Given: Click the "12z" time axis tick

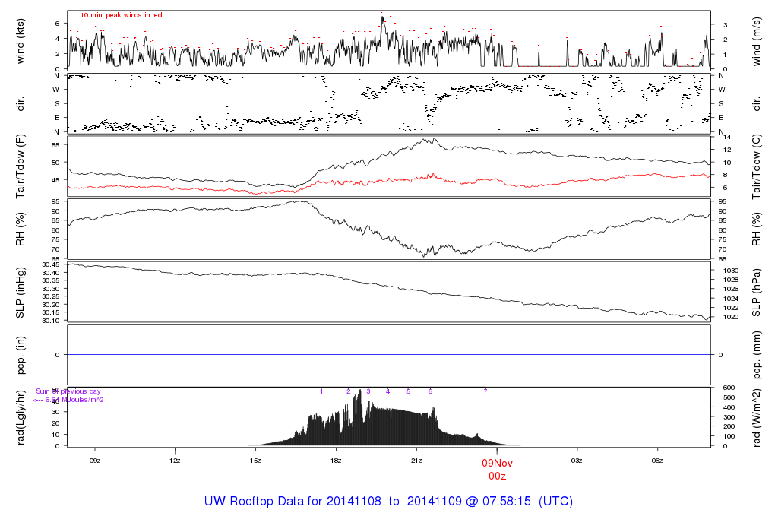Looking at the screenshot, I should tap(175, 461).
